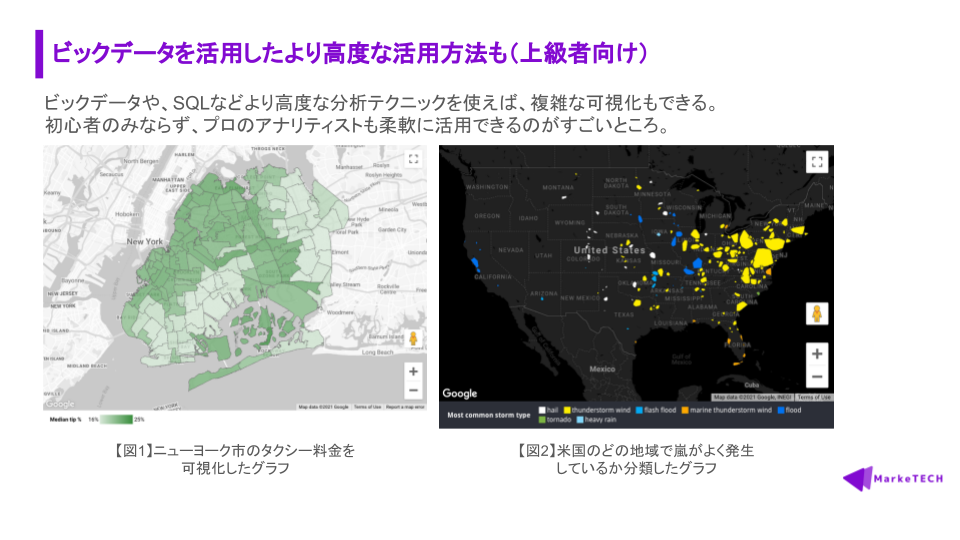Click the pale blue heavy rain swatch

(580, 420)
